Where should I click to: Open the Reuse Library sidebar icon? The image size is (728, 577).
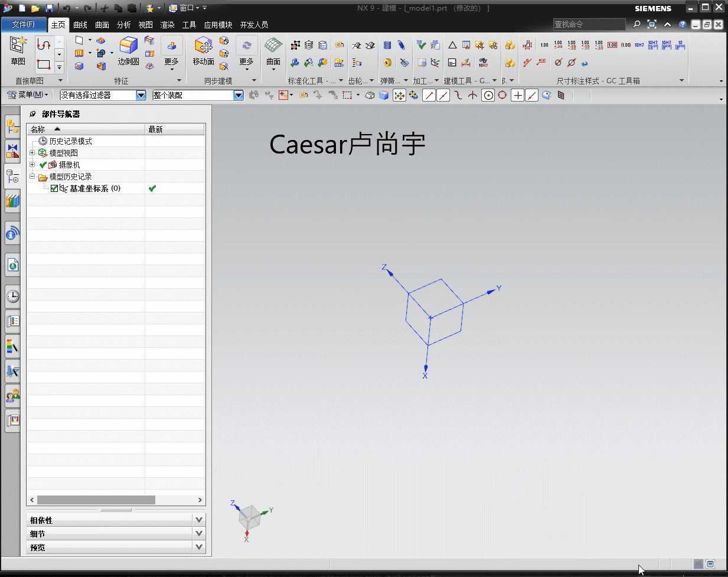pos(12,201)
